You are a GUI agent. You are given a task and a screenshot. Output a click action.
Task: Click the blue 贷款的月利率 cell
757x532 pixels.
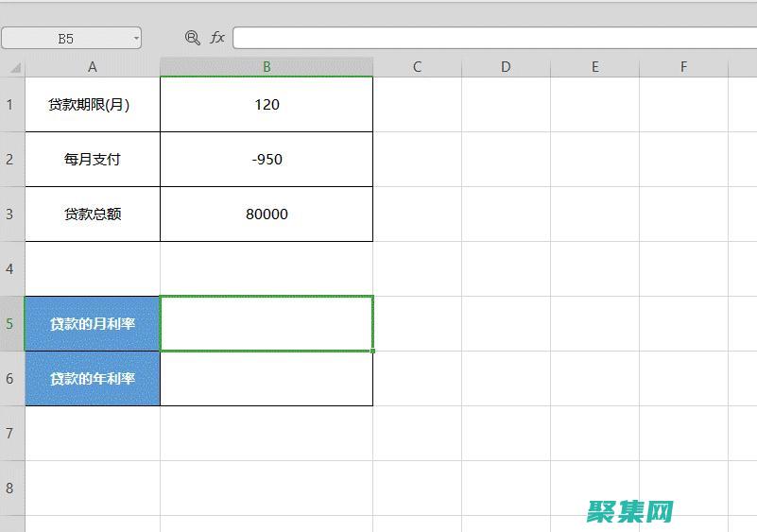pos(93,323)
